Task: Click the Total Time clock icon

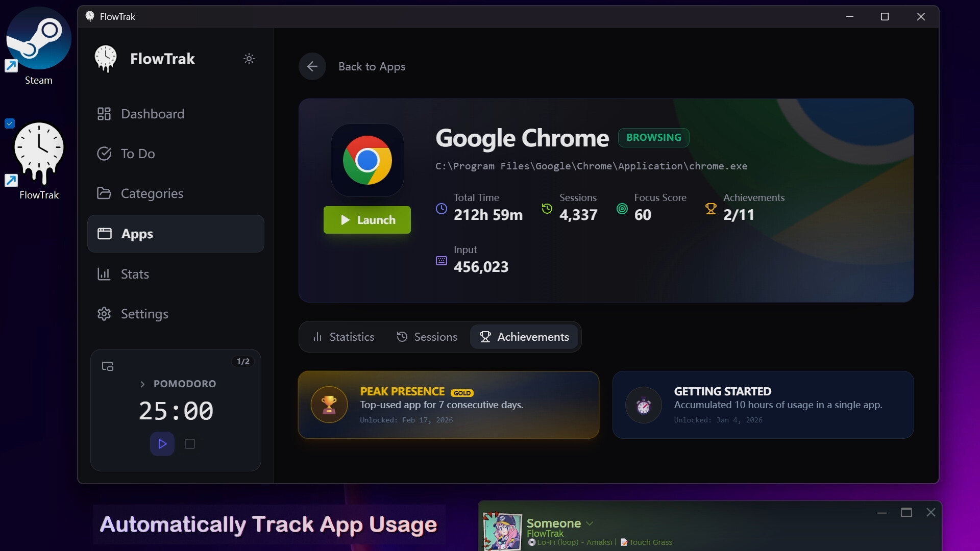Action: 442,209
